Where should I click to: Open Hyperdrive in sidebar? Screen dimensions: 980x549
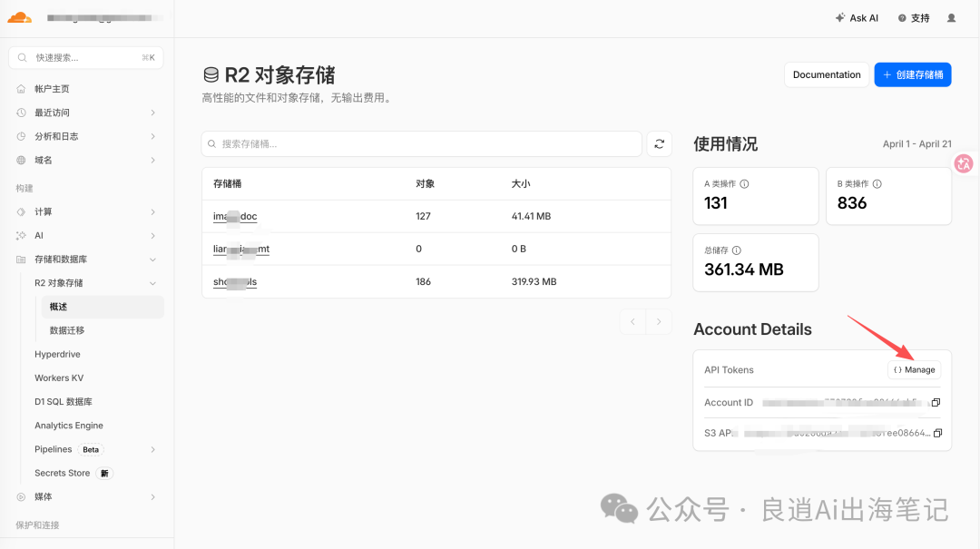click(57, 355)
